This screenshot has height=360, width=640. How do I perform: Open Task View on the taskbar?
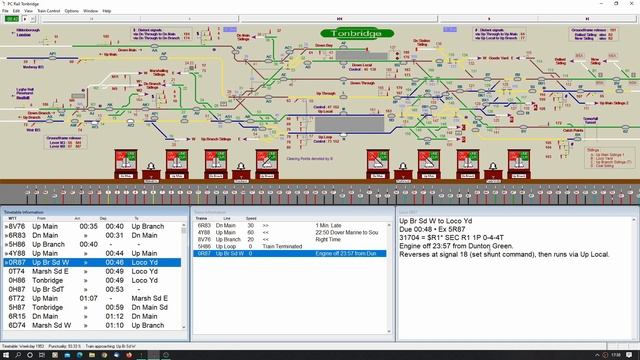(x=42, y=355)
